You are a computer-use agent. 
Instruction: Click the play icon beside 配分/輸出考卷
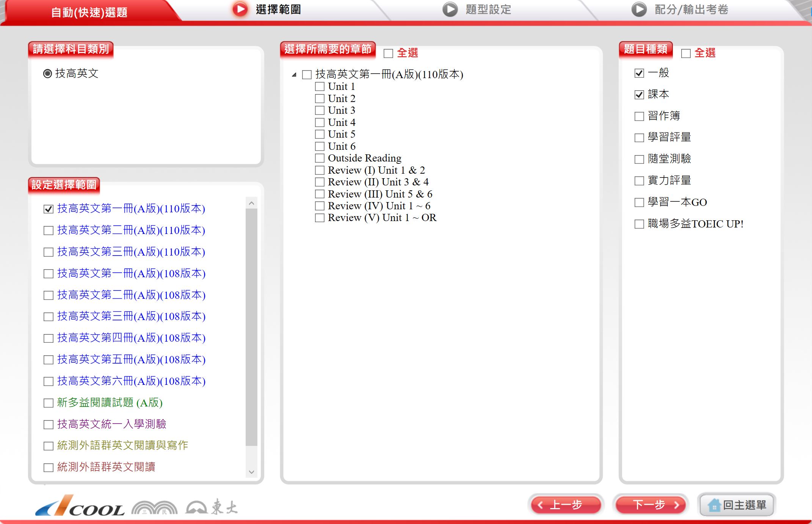click(x=639, y=9)
